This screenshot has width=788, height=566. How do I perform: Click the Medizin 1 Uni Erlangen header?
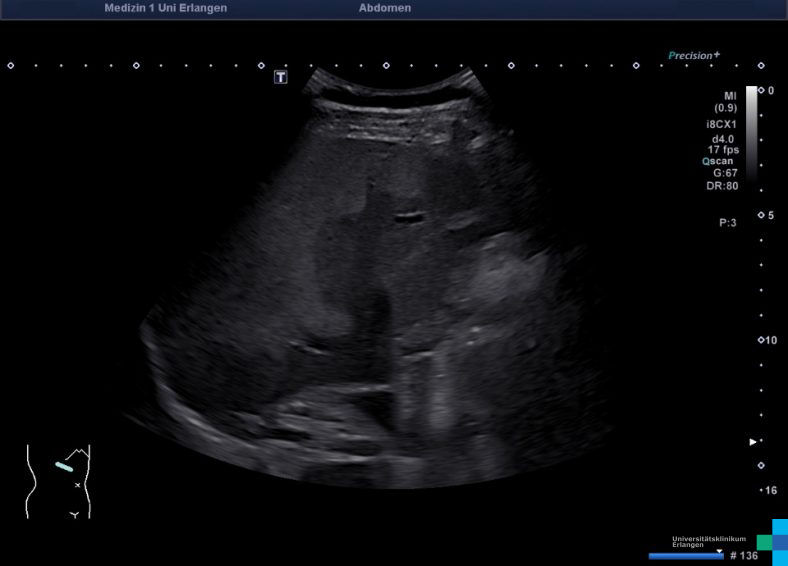[x=165, y=8]
